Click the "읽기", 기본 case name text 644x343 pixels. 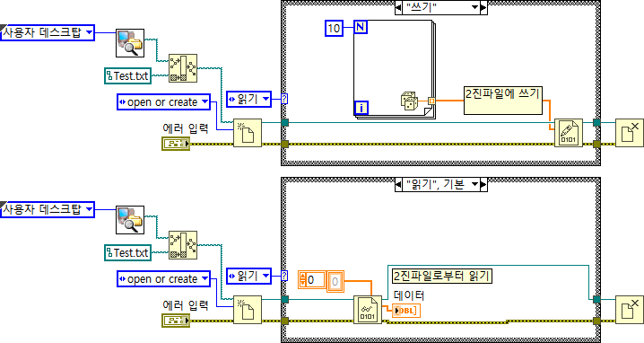click(x=435, y=184)
